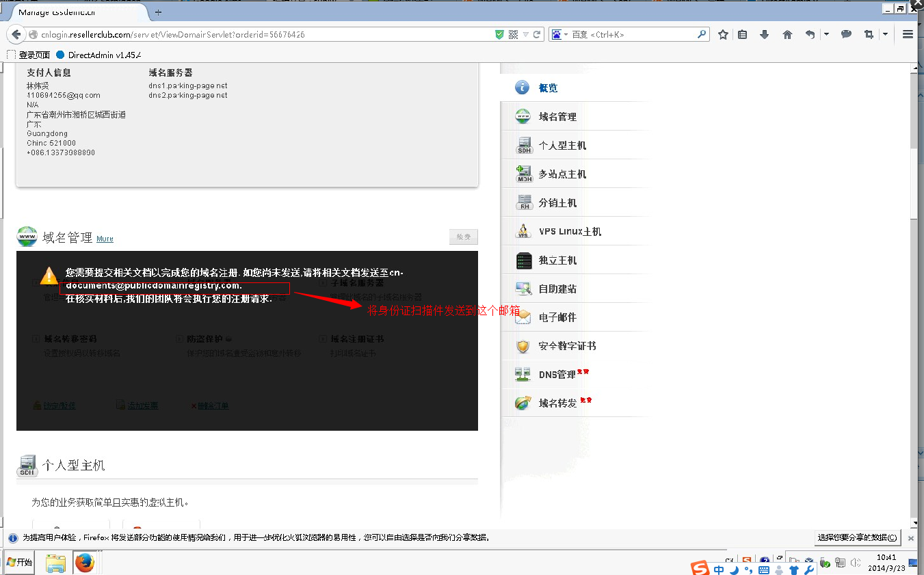Expand the address bar history dropdown arrow
Image resolution: width=924 pixels, height=575 pixels.
526,34
